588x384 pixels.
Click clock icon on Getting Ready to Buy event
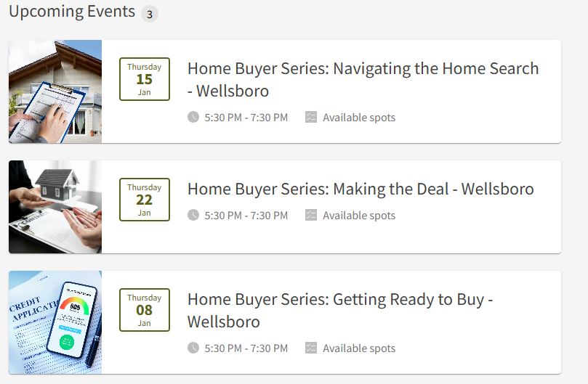pos(193,348)
